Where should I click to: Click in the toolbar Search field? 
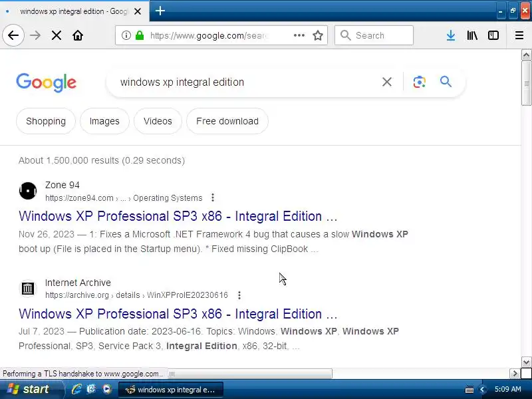pos(374,35)
